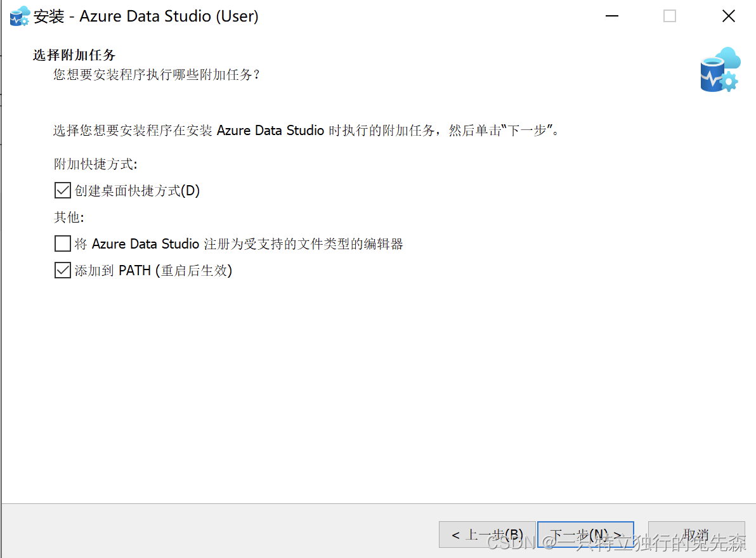
Task: Continue with the 下一步(N) button
Action: click(585, 535)
